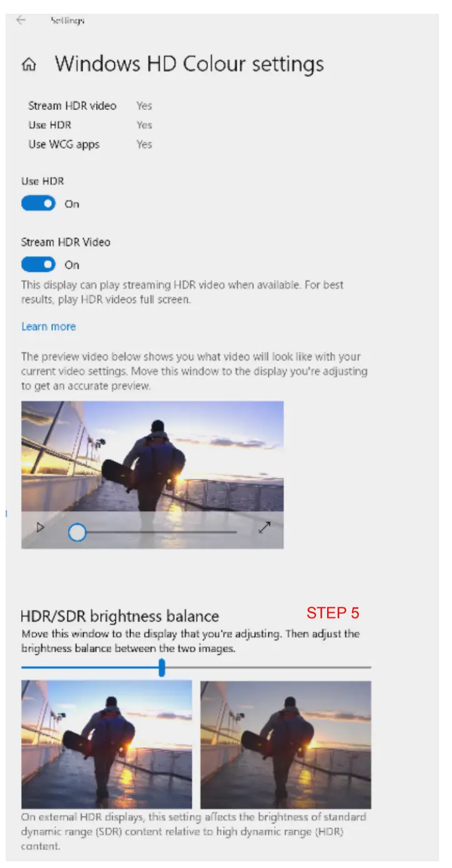Click the Windows HD Colour settings heading
This screenshot has height=868, width=452.
pyautogui.click(x=189, y=64)
